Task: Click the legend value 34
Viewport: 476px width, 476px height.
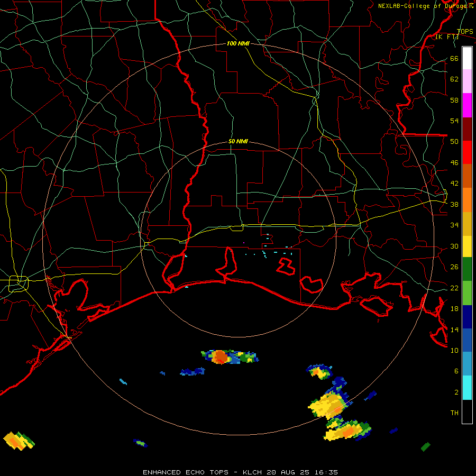Action: click(x=454, y=225)
